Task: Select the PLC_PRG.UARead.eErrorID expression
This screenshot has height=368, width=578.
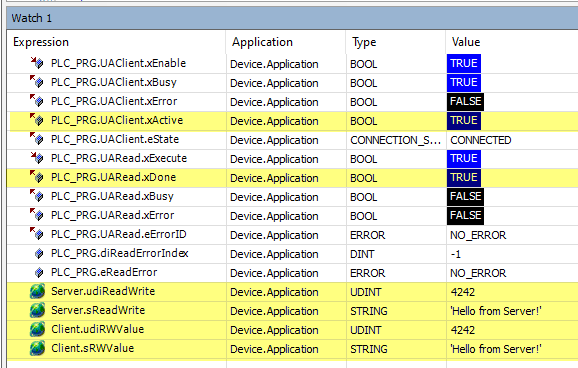Action: pyautogui.click(x=119, y=234)
